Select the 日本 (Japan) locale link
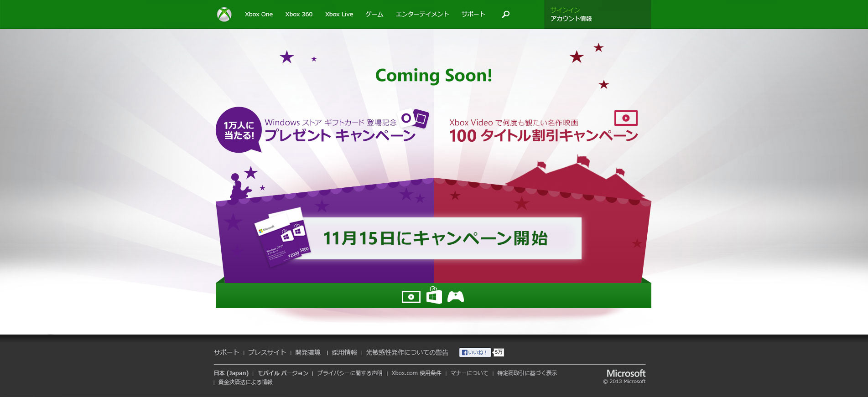 pos(231,373)
